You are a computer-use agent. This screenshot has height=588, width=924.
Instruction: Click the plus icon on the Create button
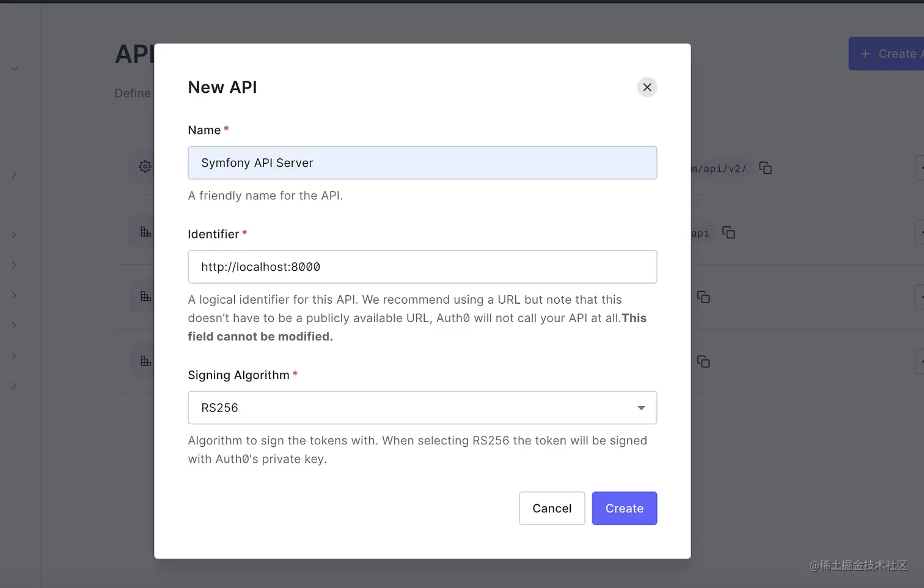[865, 53]
